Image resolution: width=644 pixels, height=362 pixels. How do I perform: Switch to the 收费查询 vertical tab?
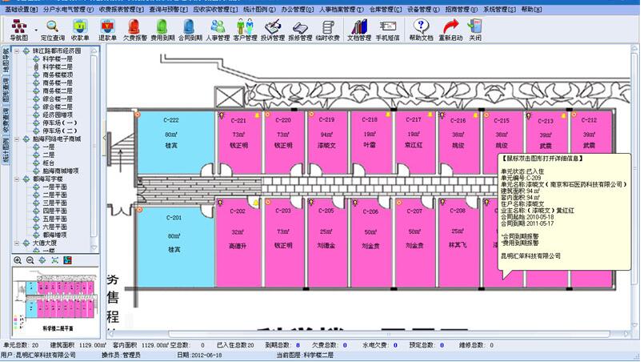click(x=6, y=120)
